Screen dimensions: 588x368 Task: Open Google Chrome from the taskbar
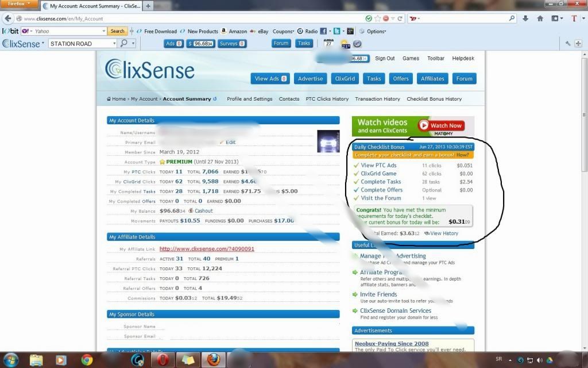87,360
